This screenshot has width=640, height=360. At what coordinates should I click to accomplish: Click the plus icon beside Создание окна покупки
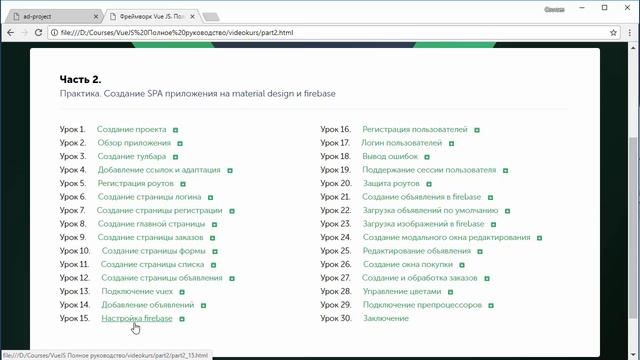click(462, 265)
